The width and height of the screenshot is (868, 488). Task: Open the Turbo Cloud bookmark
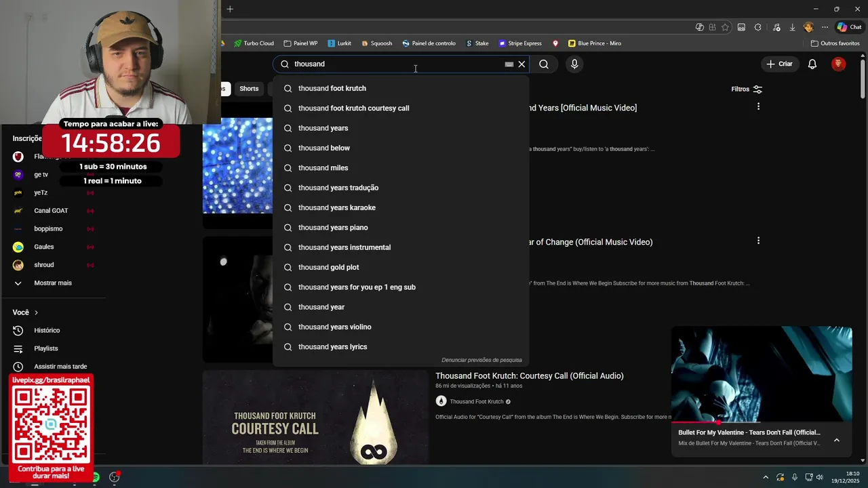pyautogui.click(x=254, y=43)
